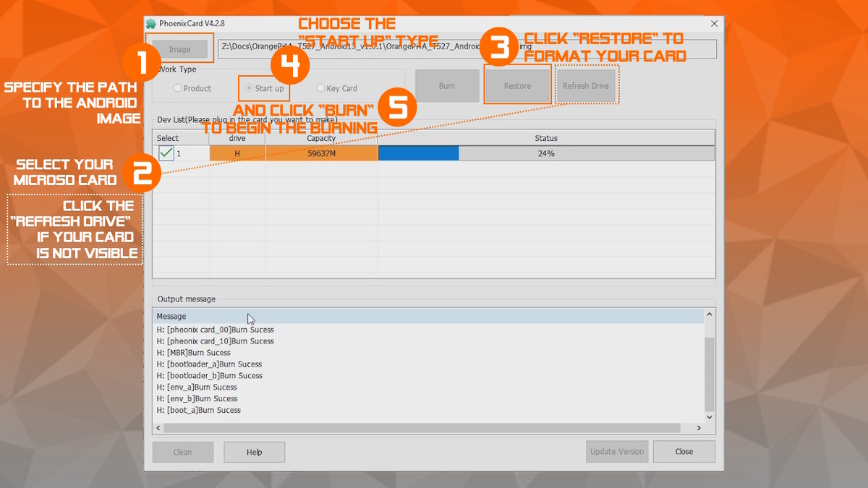Click the Refresh Drive button
The height and width of the screenshot is (488, 868).
click(586, 85)
